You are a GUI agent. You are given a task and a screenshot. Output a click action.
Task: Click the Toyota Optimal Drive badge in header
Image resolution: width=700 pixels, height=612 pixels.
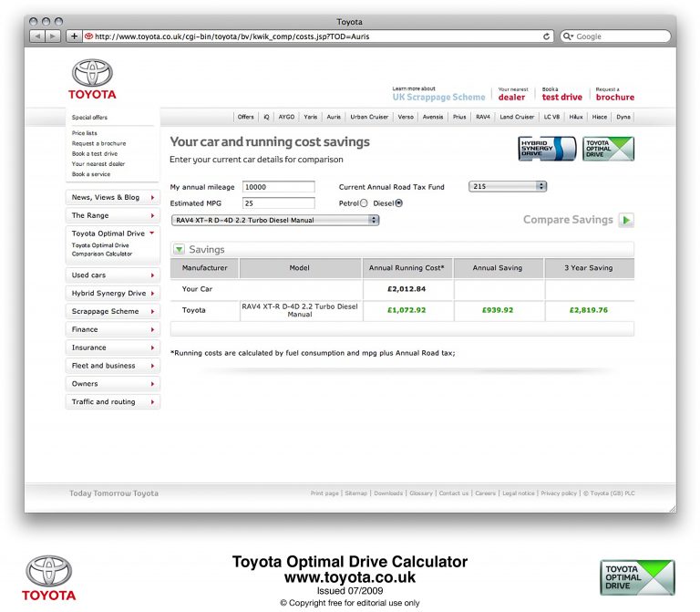coord(608,149)
